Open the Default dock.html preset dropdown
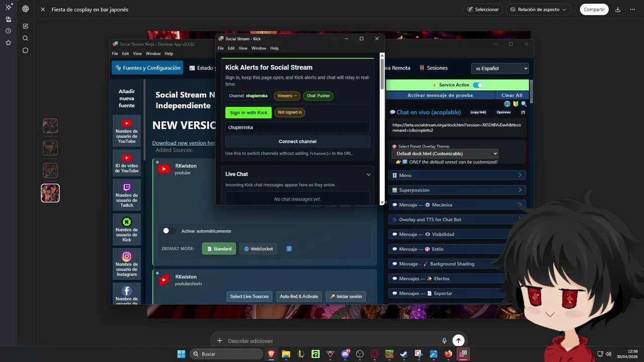Viewport: 644px width, 362px height. click(x=445, y=153)
